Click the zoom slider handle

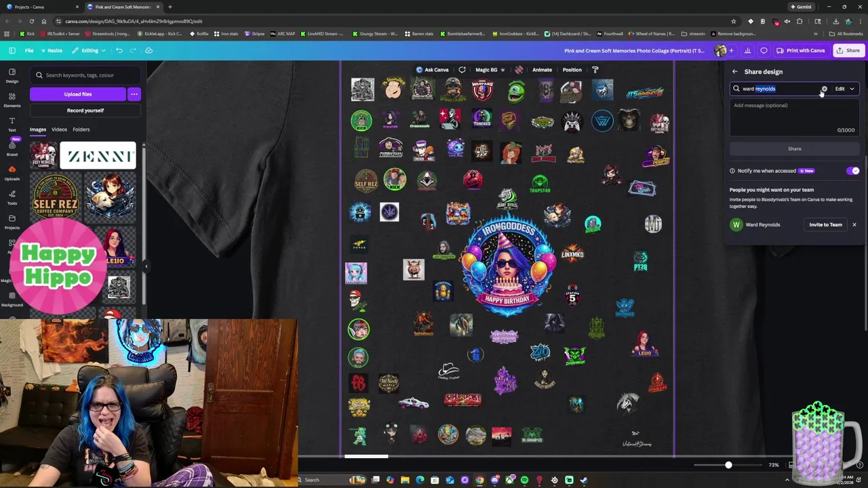728,465
